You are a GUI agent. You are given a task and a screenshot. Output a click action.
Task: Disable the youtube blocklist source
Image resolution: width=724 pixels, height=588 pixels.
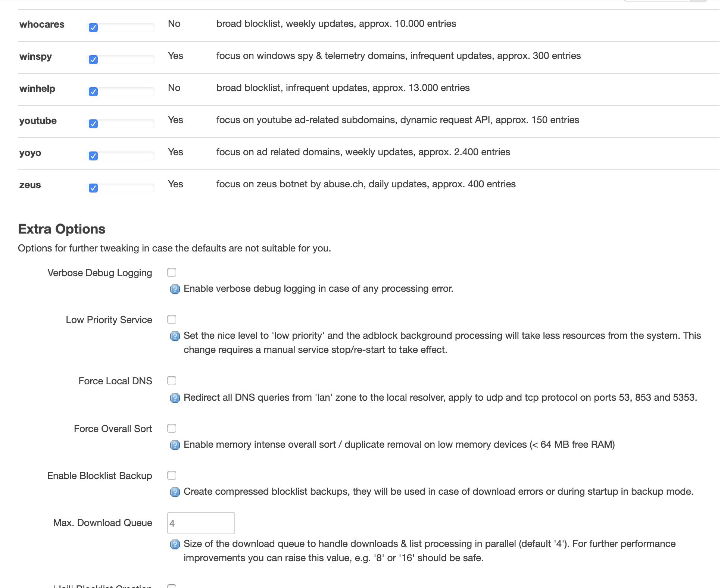tap(93, 124)
